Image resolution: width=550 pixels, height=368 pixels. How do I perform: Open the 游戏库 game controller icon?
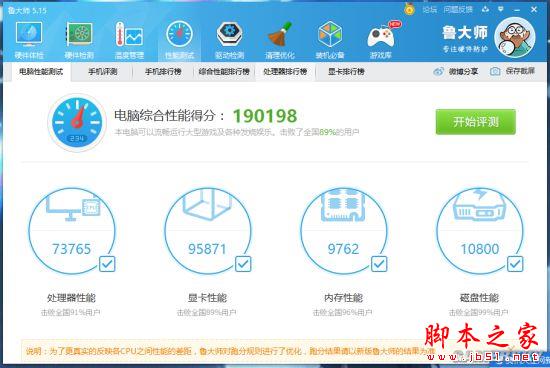pos(381,36)
